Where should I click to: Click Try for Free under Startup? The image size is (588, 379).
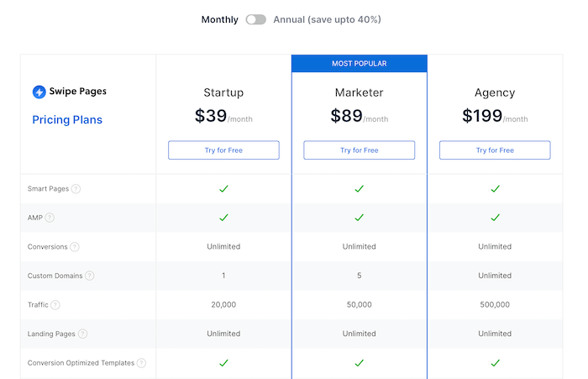[x=223, y=150]
